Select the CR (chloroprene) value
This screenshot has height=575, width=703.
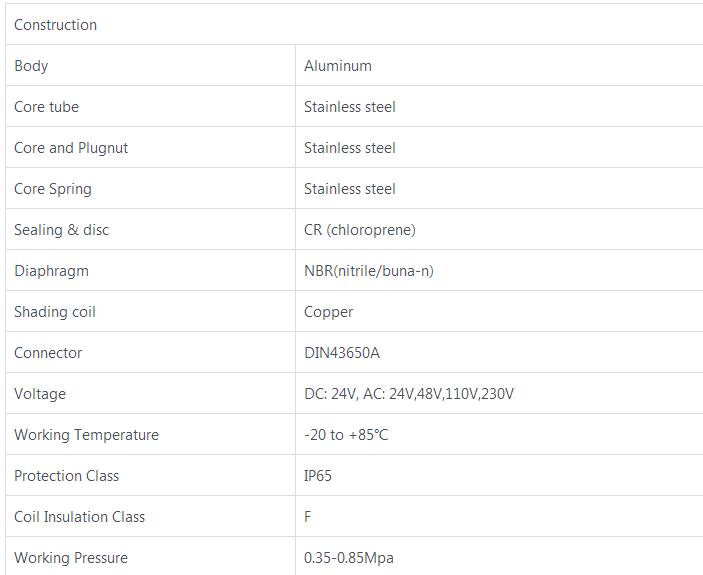coord(360,230)
